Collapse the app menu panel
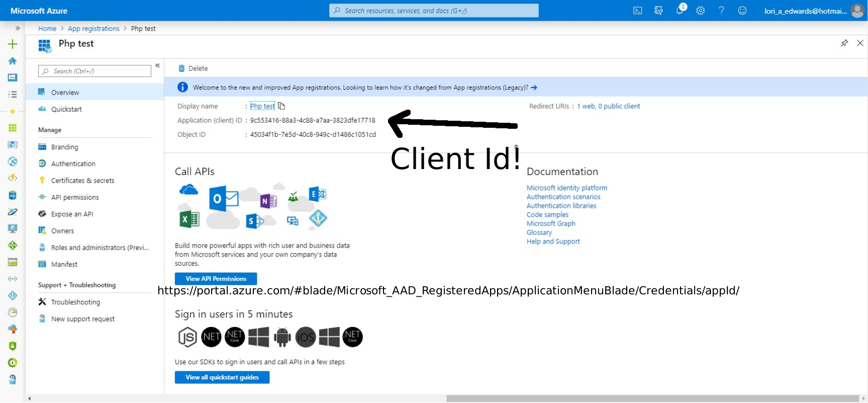The width and height of the screenshot is (868, 403). pyautogui.click(x=157, y=65)
